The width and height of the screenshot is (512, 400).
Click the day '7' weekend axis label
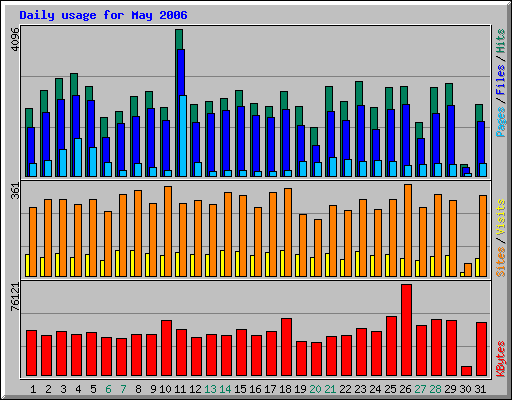point(123,389)
